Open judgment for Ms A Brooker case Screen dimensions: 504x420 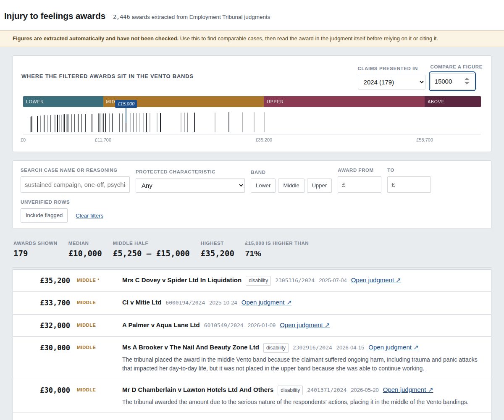[394, 347]
